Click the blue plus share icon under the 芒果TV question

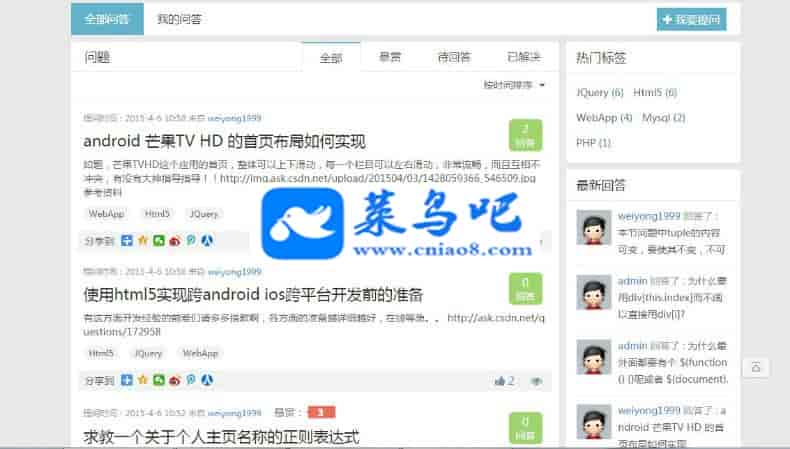coord(126,240)
